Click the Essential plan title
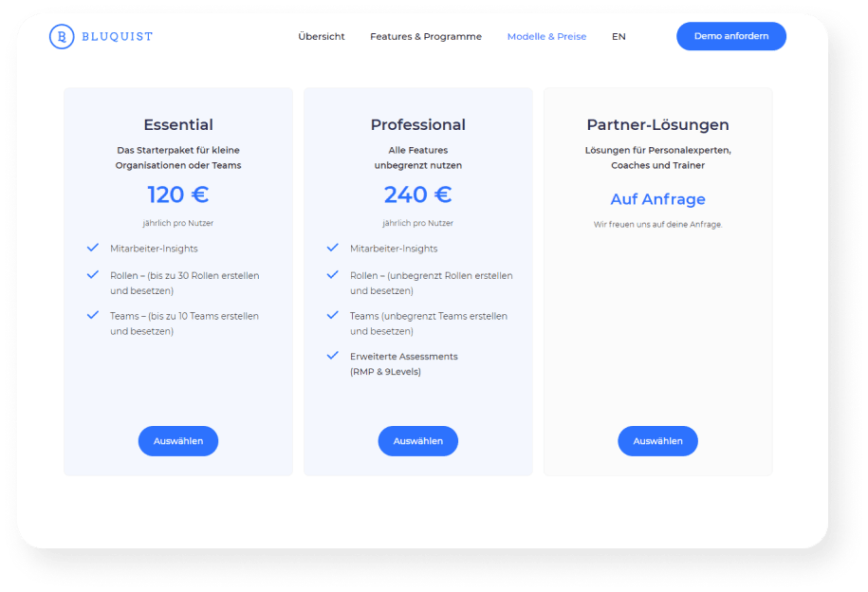868x592 pixels. coord(178,124)
